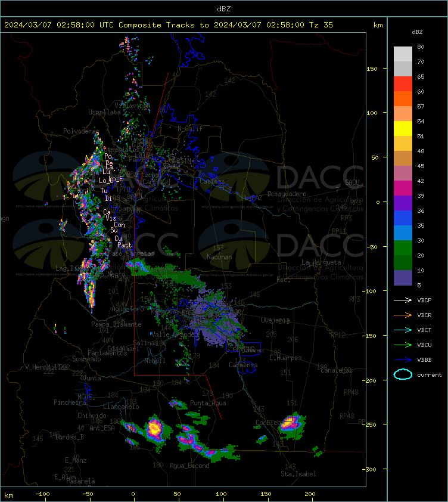The image size is (448, 502).
Task: Click the white 'Vis' station label
Action: point(111,218)
